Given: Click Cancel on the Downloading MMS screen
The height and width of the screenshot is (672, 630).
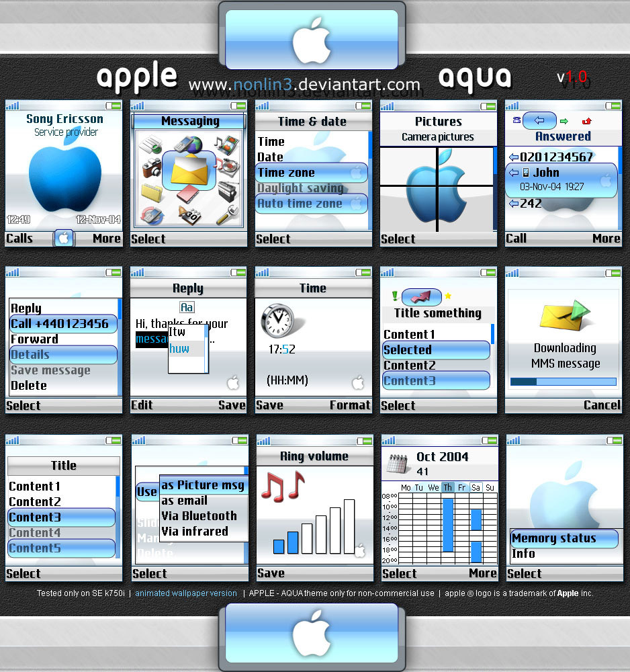Looking at the screenshot, I should click(602, 405).
